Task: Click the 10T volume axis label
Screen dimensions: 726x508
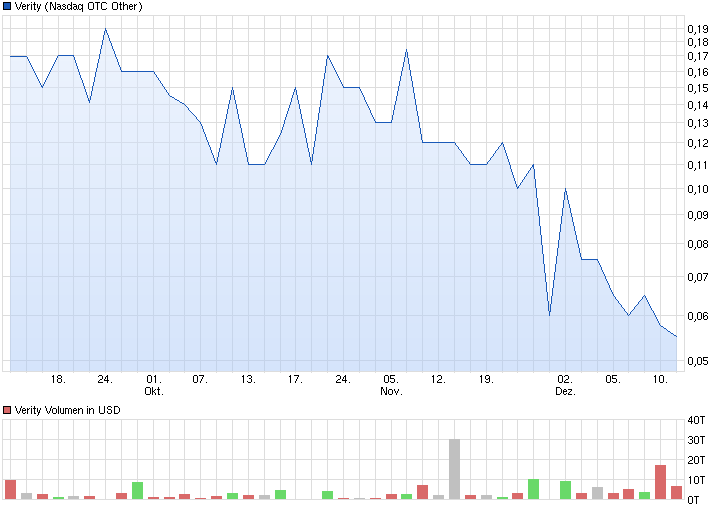Action: tap(696, 480)
